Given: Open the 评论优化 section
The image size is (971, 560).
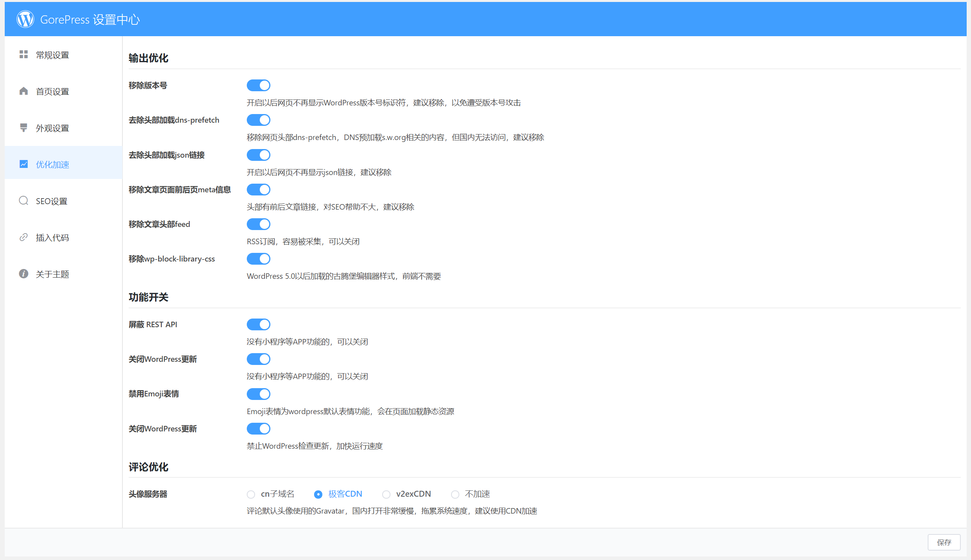Looking at the screenshot, I should [147, 467].
